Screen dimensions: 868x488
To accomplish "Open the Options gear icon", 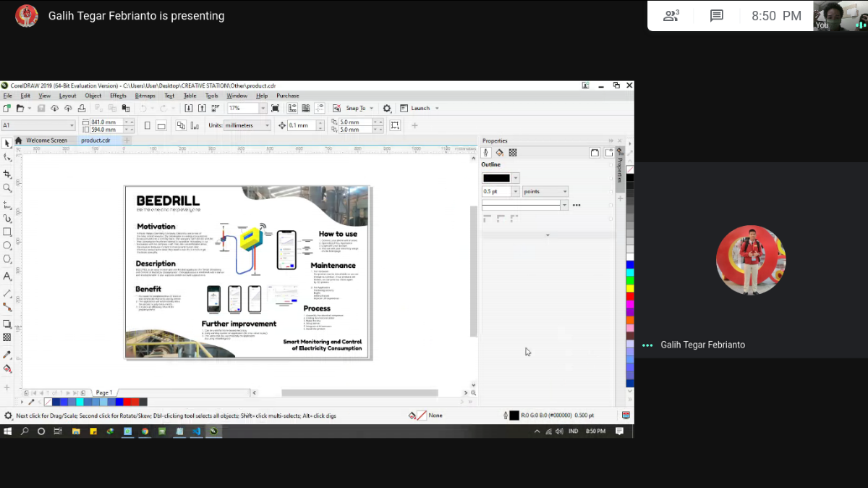I will pyautogui.click(x=387, y=109).
